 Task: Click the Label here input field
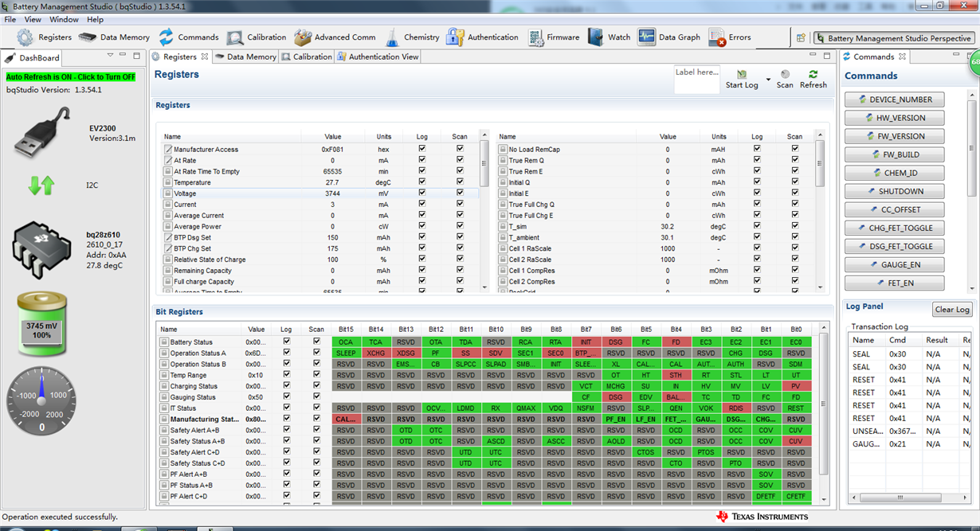[696, 79]
